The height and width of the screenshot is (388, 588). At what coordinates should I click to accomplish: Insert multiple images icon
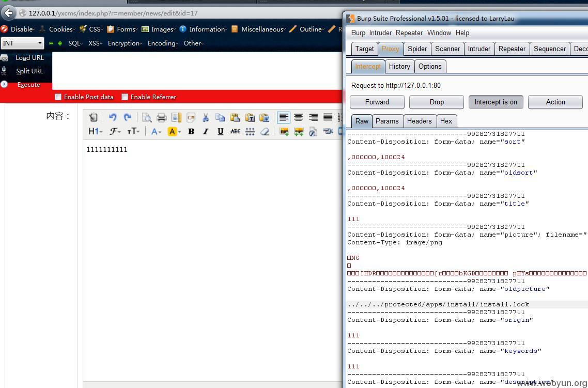299,131
